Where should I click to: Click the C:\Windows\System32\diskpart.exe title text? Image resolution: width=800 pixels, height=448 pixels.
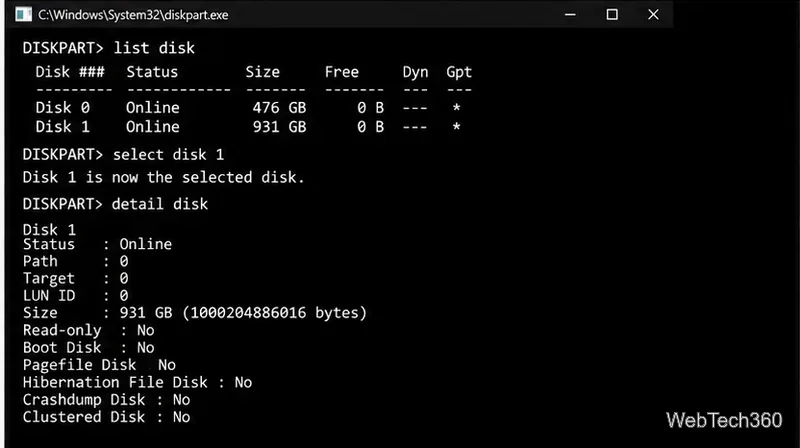(x=133, y=15)
